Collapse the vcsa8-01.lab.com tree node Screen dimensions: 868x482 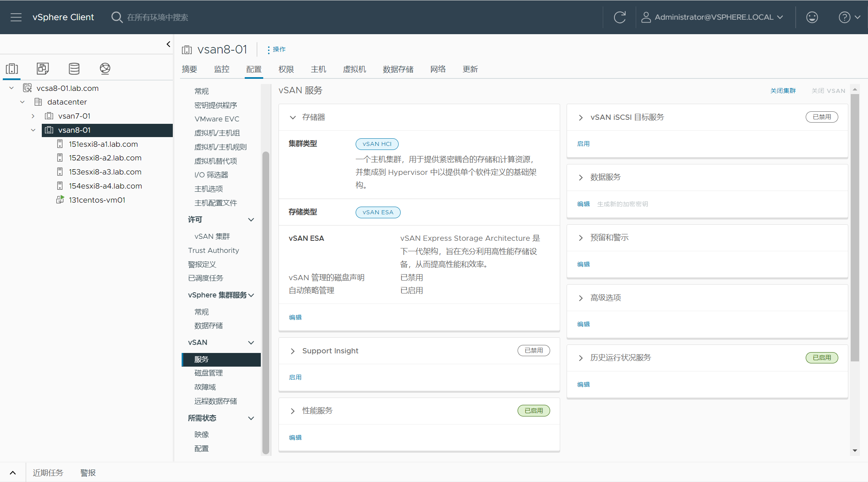click(12, 88)
